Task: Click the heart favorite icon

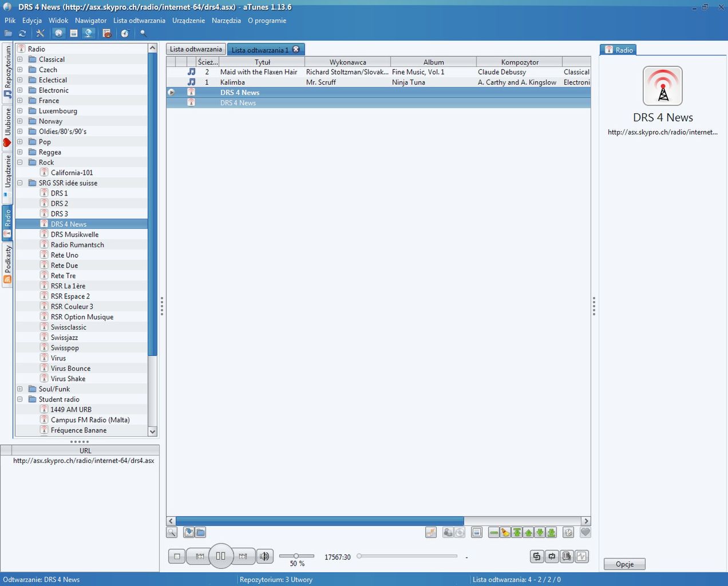Action: point(585,532)
